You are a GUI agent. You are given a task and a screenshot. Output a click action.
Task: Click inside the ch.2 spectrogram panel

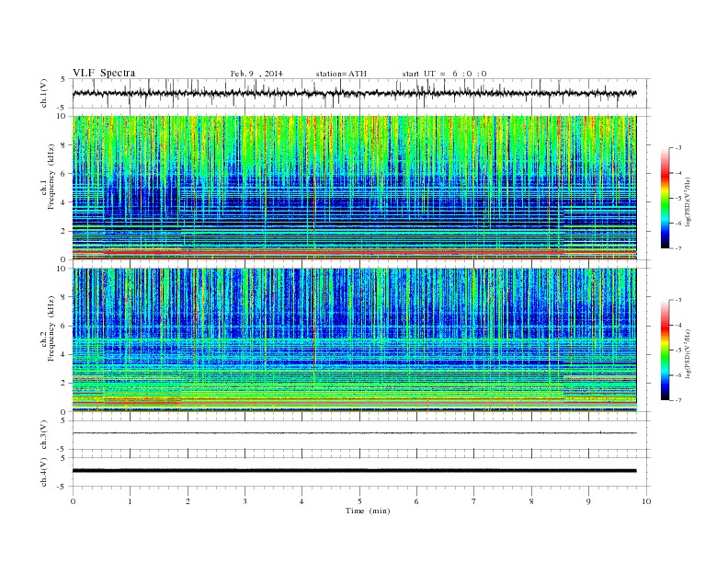[x=354, y=340]
